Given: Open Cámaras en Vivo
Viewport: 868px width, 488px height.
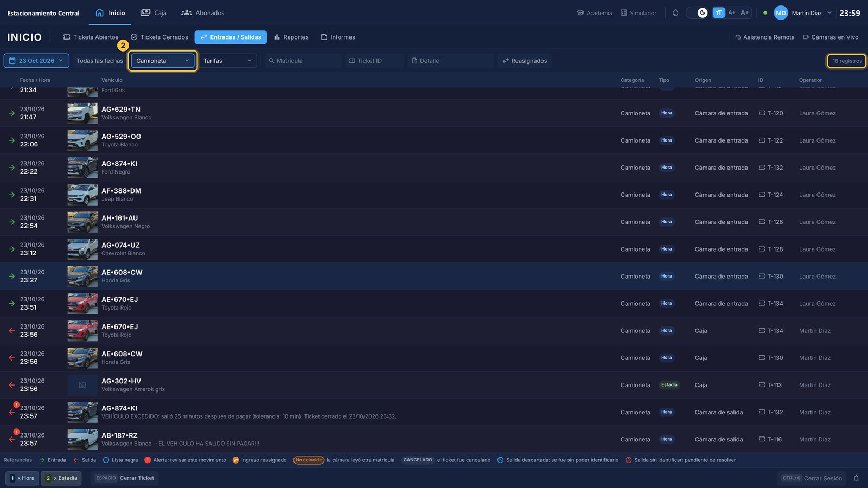Looking at the screenshot, I should (x=831, y=37).
